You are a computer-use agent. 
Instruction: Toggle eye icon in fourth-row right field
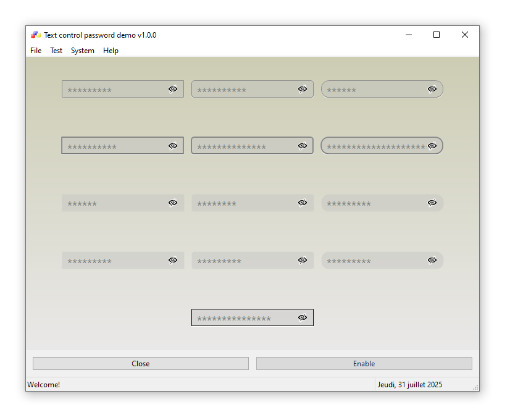(432, 260)
